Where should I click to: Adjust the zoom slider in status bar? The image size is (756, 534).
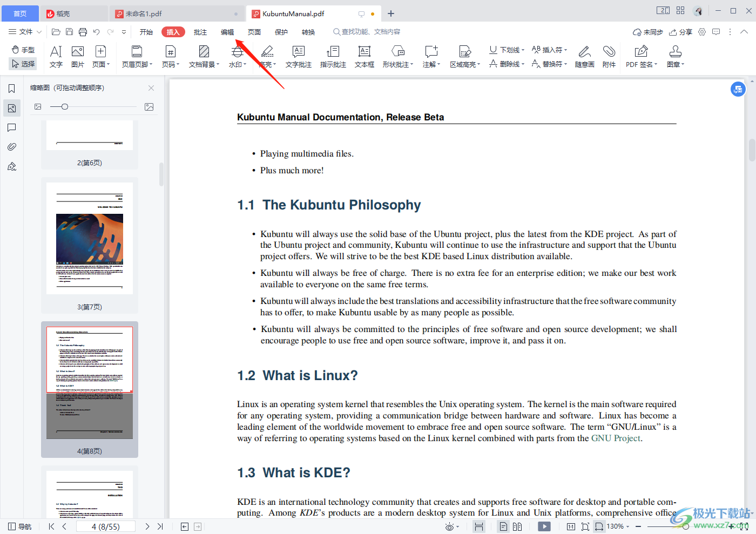686,526
